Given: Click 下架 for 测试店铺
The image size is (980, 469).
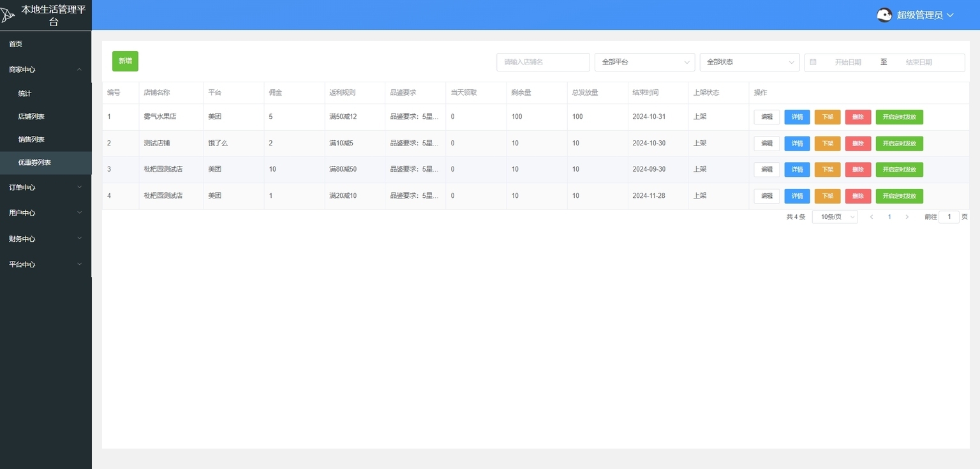Looking at the screenshot, I should pos(828,144).
